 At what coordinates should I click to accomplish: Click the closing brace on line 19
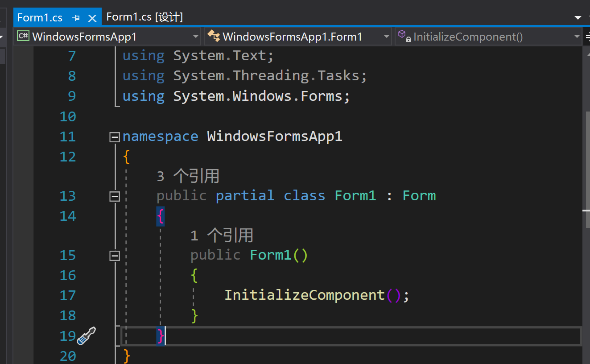(161, 335)
